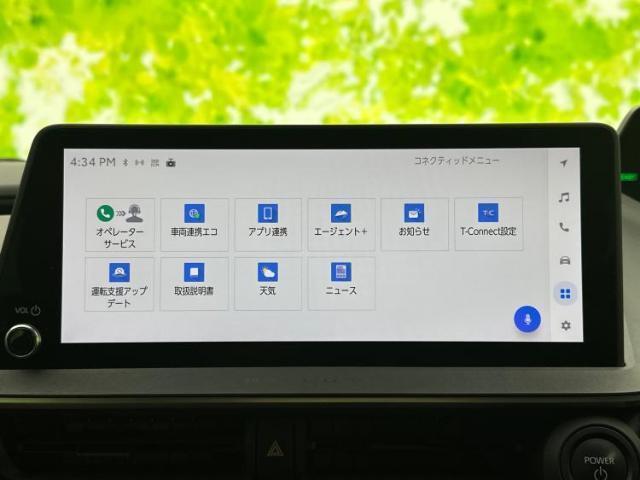Open T-Connect設定 tile
Viewport: 640px width, 480px height.
point(489,224)
